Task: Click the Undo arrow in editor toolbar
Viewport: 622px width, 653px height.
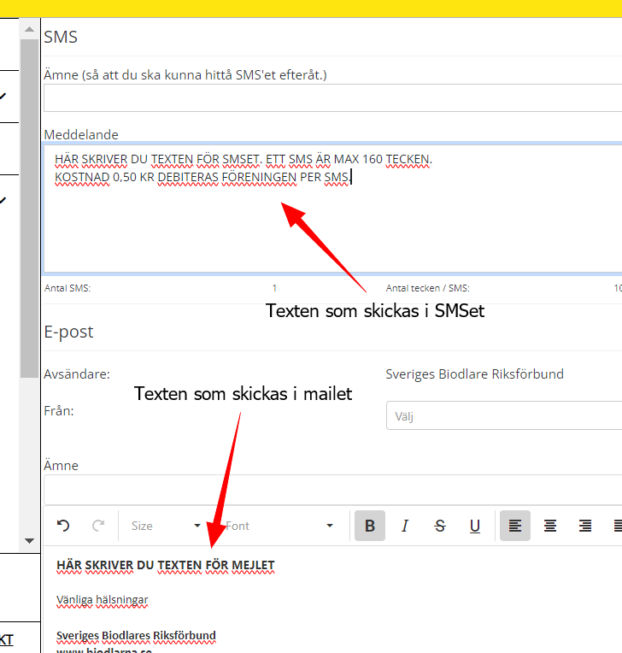Action: pos(64,526)
